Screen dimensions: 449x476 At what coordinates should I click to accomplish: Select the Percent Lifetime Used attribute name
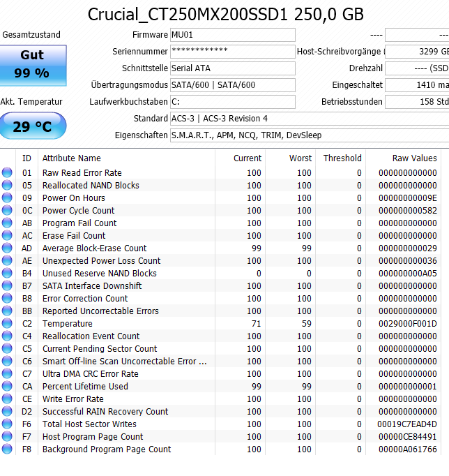pos(85,386)
